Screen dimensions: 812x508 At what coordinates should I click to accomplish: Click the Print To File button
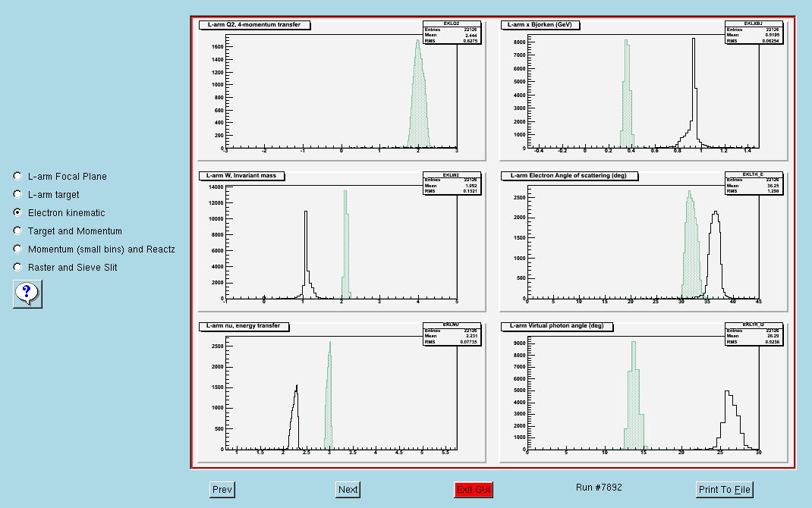(725, 489)
